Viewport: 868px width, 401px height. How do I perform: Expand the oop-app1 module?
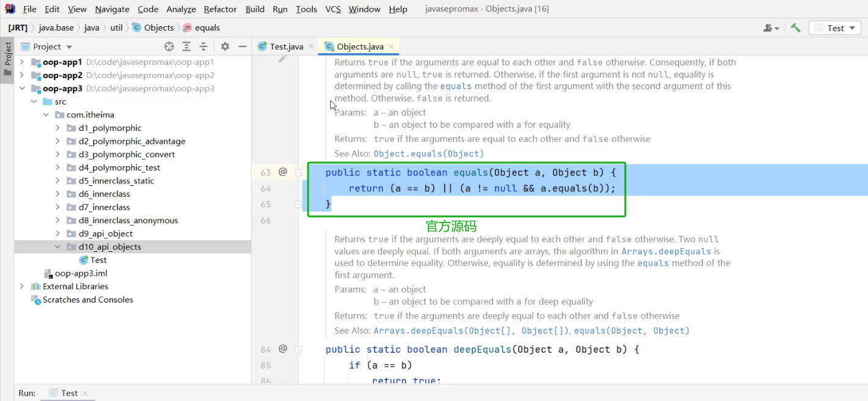point(22,62)
